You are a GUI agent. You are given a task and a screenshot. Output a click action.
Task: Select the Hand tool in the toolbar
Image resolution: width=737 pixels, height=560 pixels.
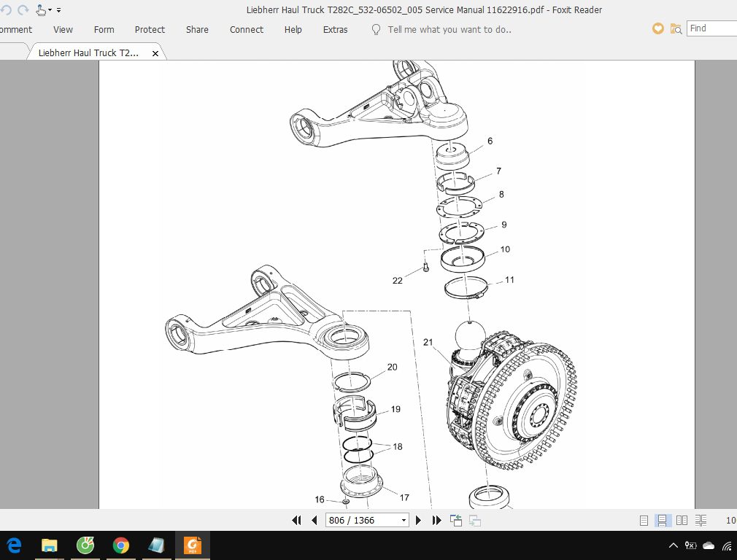(41, 10)
